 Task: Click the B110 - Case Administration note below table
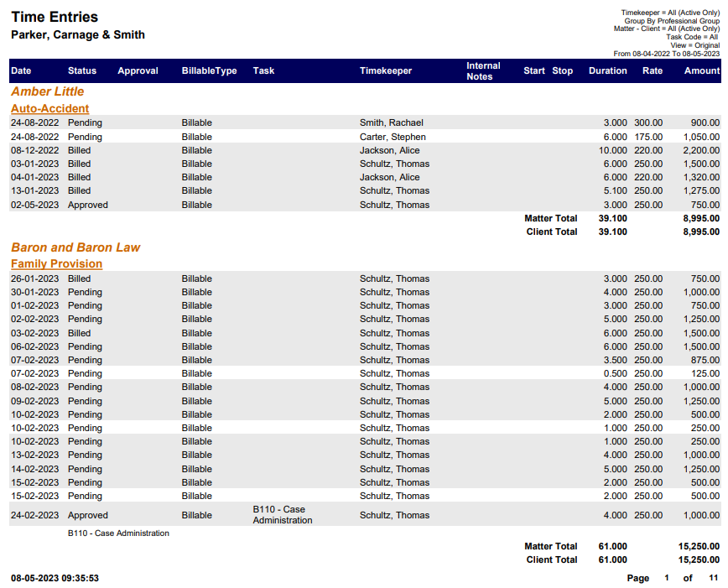118,533
